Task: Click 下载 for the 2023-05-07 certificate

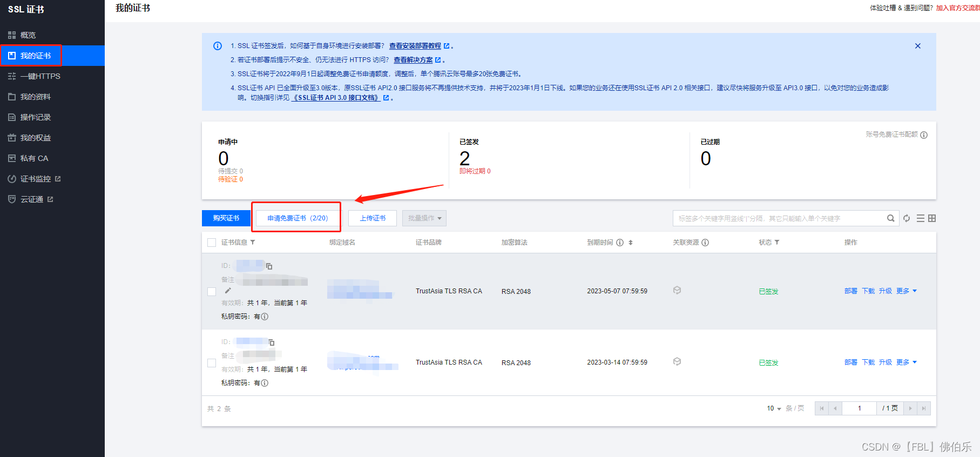Action: click(x=868, y=291)
